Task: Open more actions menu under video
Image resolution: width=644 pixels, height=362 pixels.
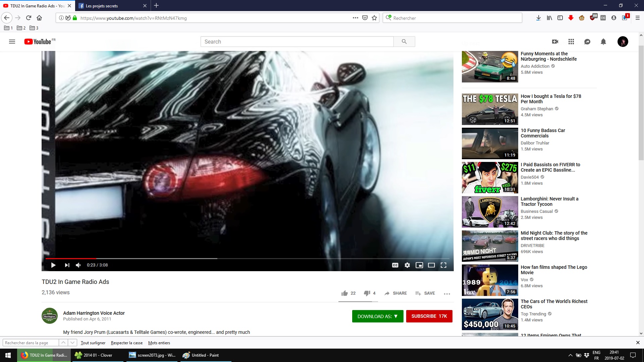Action: [x=447, y=294]
